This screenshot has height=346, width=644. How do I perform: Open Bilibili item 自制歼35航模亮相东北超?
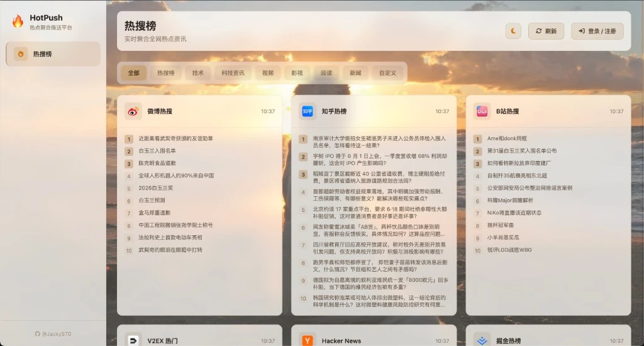tap(517, 176)
